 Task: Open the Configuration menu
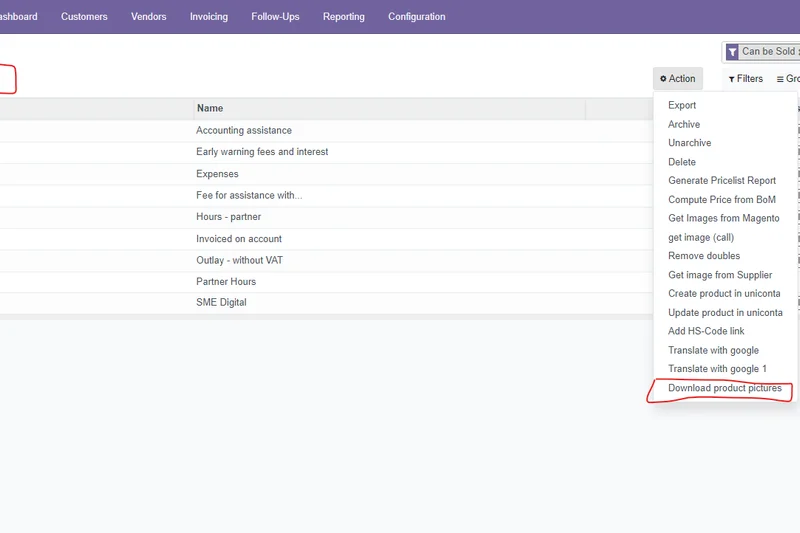tap(416, 16)
